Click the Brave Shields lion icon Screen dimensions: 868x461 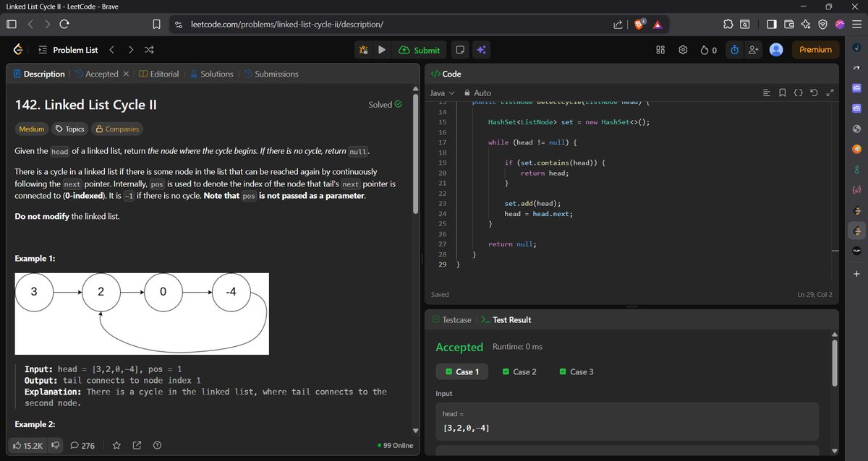pyautogui.click(x=639, y=24)
